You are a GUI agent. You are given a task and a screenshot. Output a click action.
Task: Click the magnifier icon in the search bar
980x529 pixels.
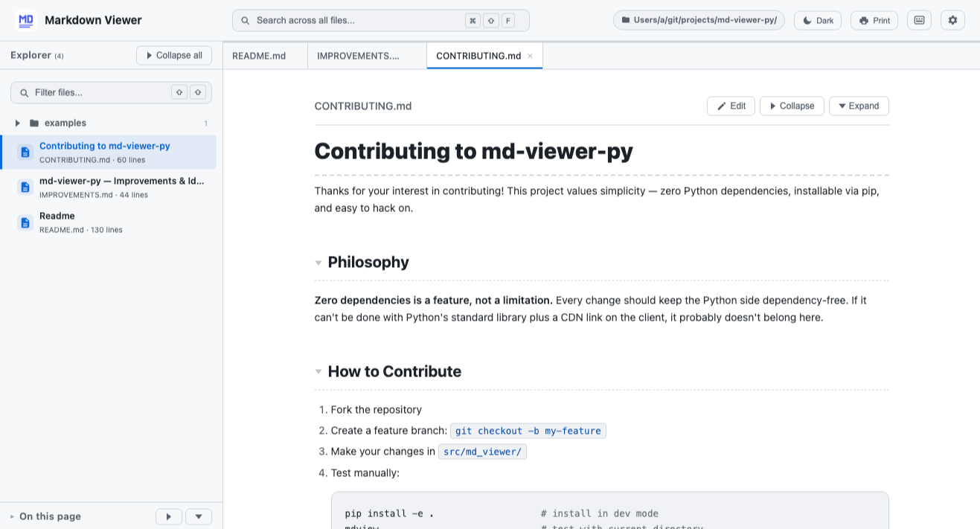point(245,20)
